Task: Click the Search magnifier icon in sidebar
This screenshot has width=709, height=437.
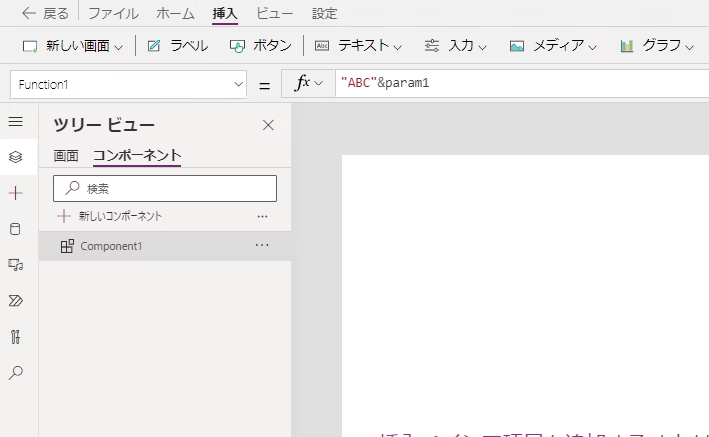Action: tap(15, 372)
